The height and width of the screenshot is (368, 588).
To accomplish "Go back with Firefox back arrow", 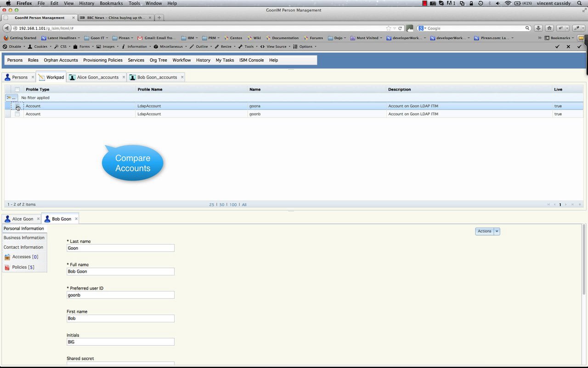I will [6, 28].
